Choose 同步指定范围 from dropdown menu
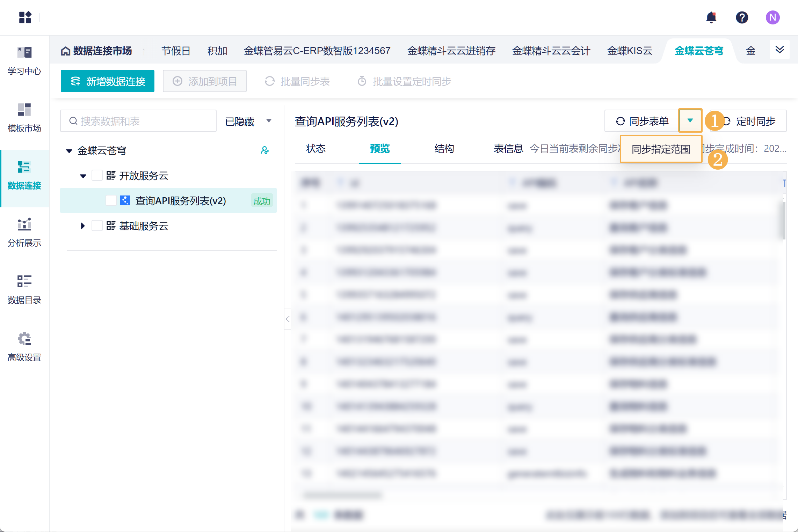The image size is (798, 532). (661, 149)
